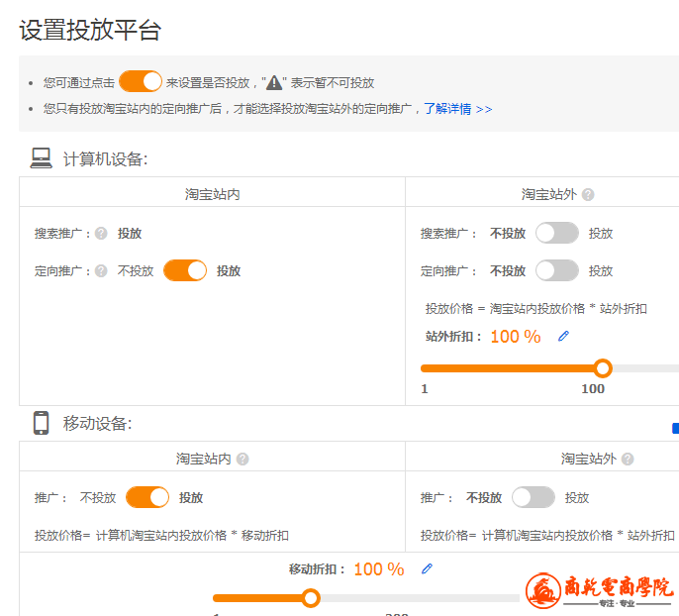Viewport: 679px width, 616px height.
Task: Click the computer 淘宝站内 column header
Action: tap(212, 194)
